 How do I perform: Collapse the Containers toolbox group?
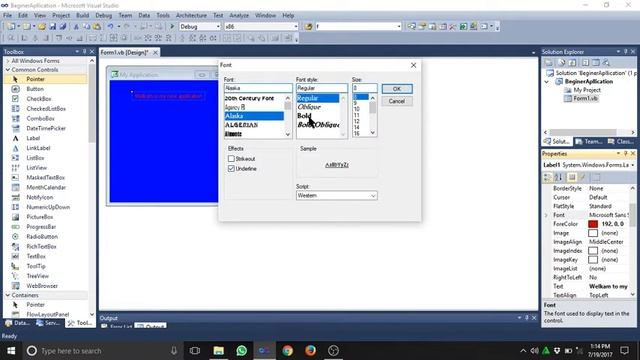8,295
